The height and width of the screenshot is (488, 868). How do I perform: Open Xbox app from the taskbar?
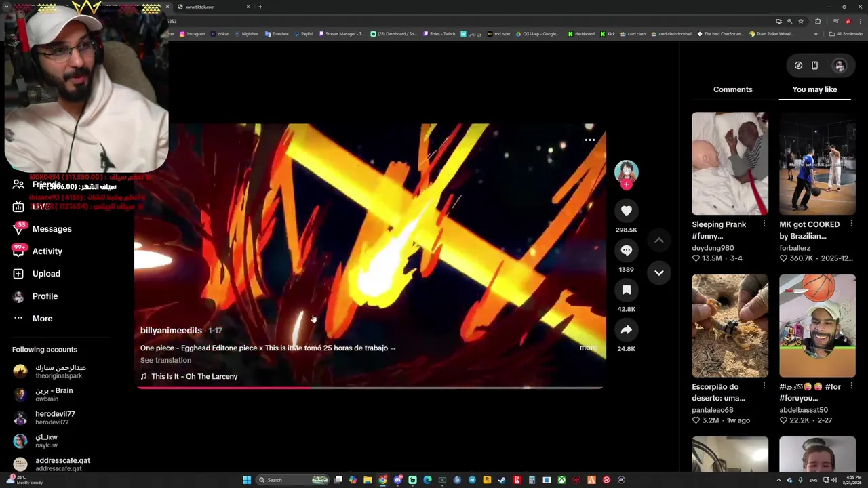pos(561,480)
